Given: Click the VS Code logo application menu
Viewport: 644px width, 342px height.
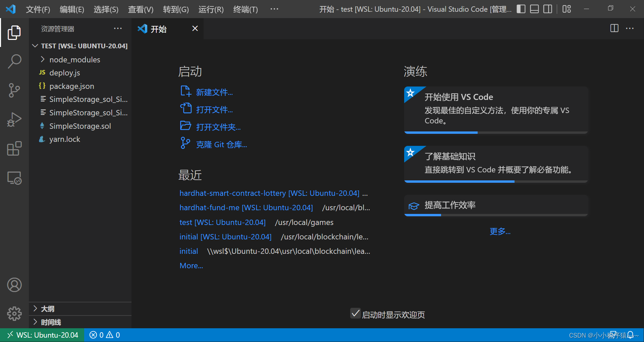Looking at the screenshot, I should (x=11, y=9).
